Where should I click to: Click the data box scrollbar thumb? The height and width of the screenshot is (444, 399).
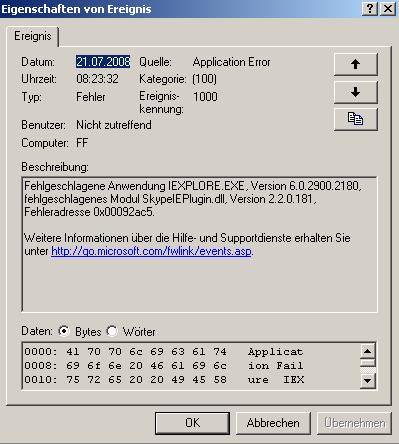368,363
